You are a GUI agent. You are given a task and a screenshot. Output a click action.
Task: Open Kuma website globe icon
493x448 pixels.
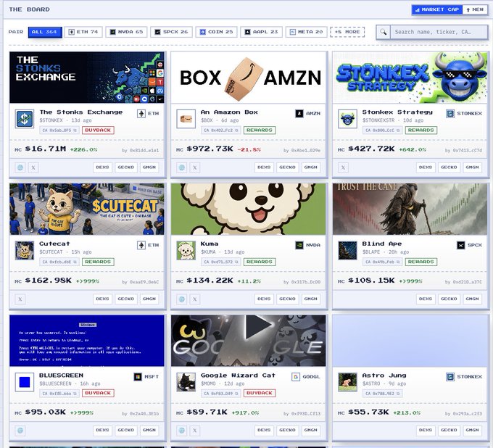coord(182,299)
